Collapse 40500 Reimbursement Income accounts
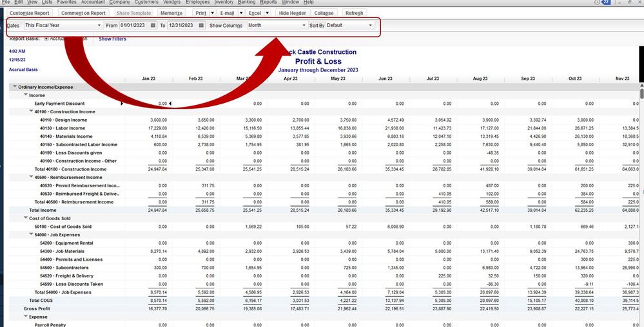Image resolution: width=644 pixels, height=327 pixels. click(31, 177)
